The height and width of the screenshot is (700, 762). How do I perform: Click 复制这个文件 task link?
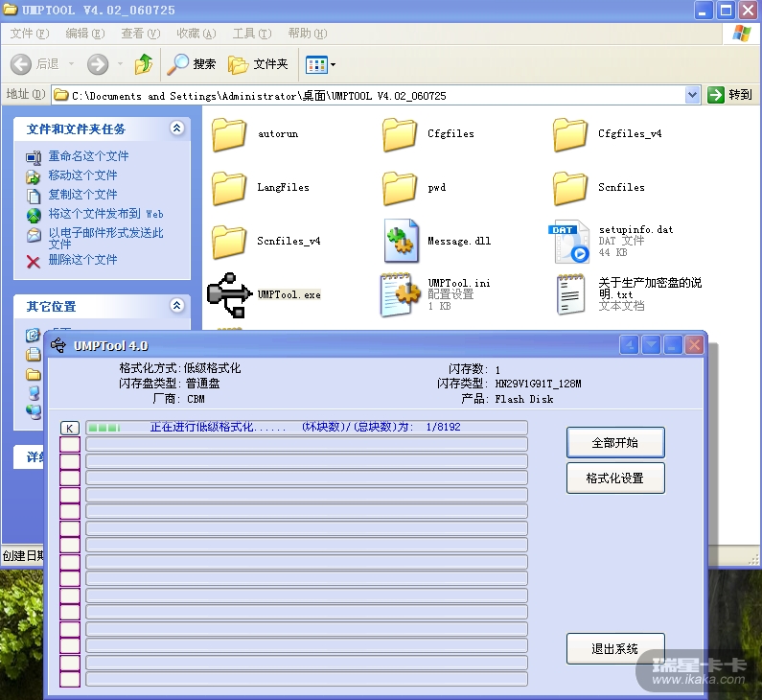[x=82, y=195]
